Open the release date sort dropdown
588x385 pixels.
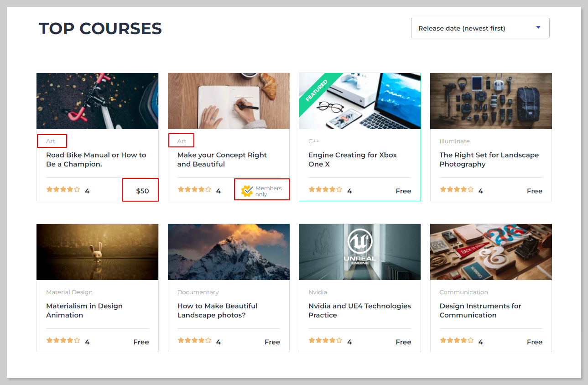point(479,28)
